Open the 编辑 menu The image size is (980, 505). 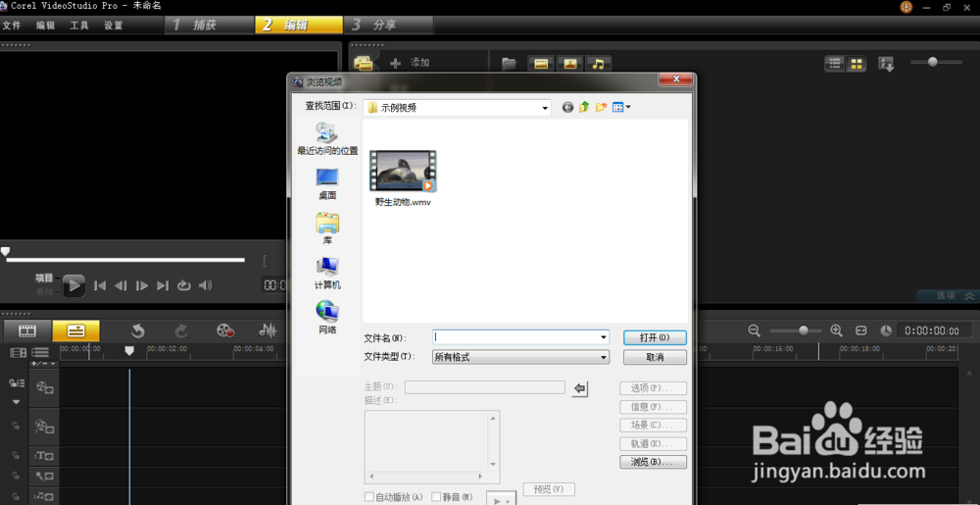(45, 25)
